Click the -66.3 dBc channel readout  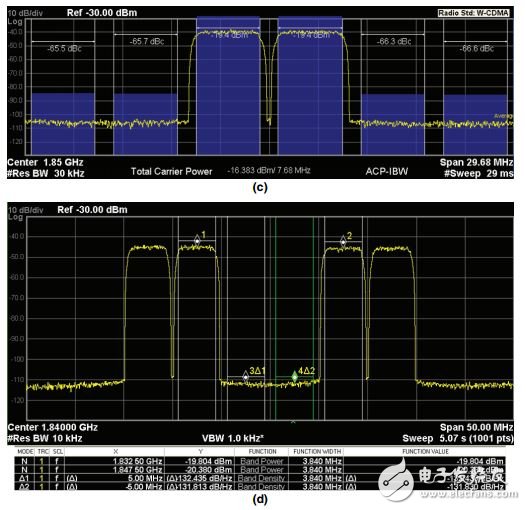click(x=394, y=42)
